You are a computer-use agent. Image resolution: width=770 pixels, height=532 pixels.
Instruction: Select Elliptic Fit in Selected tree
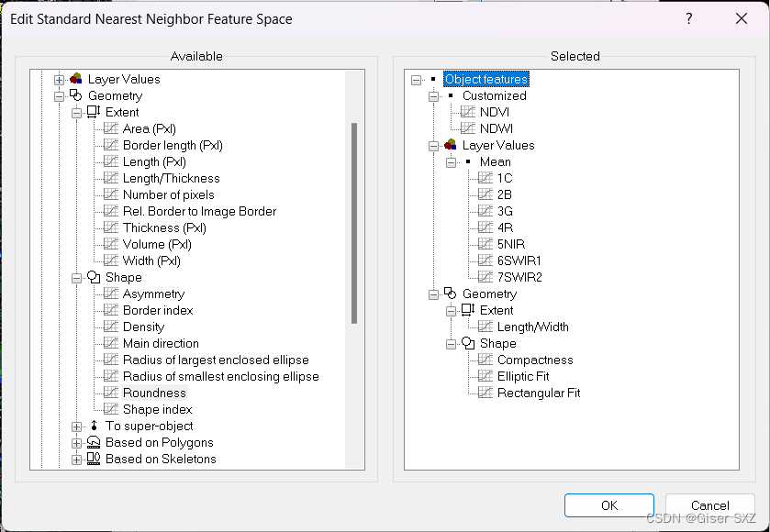point(523,376)
